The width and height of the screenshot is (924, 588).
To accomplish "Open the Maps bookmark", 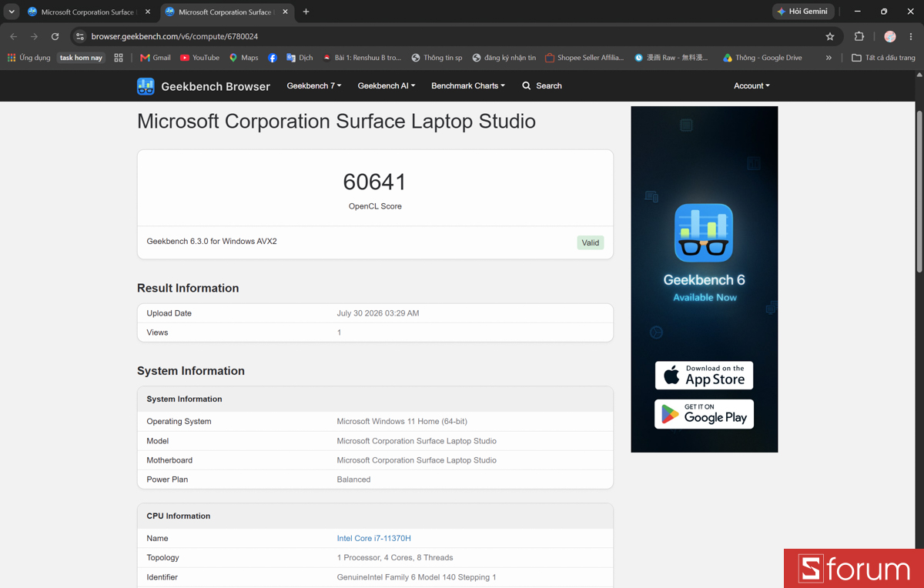I will [x=243, y=58].
